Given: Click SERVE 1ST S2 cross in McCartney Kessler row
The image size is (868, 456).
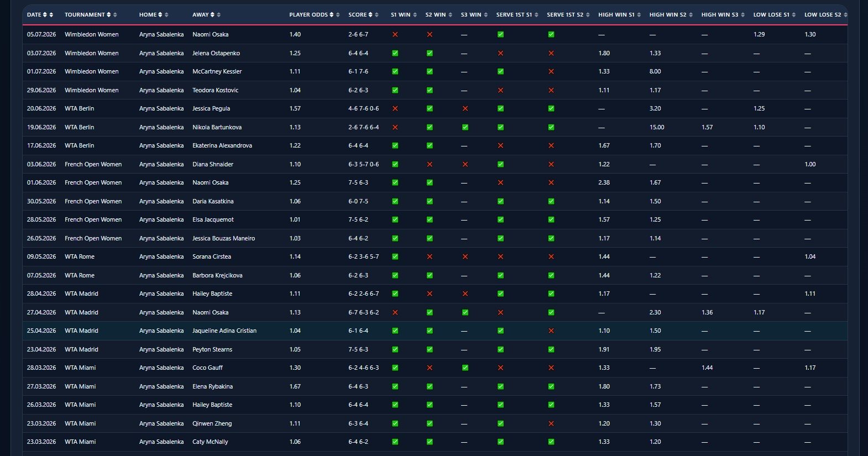Looking at the screenshot, I should (551, 71).
